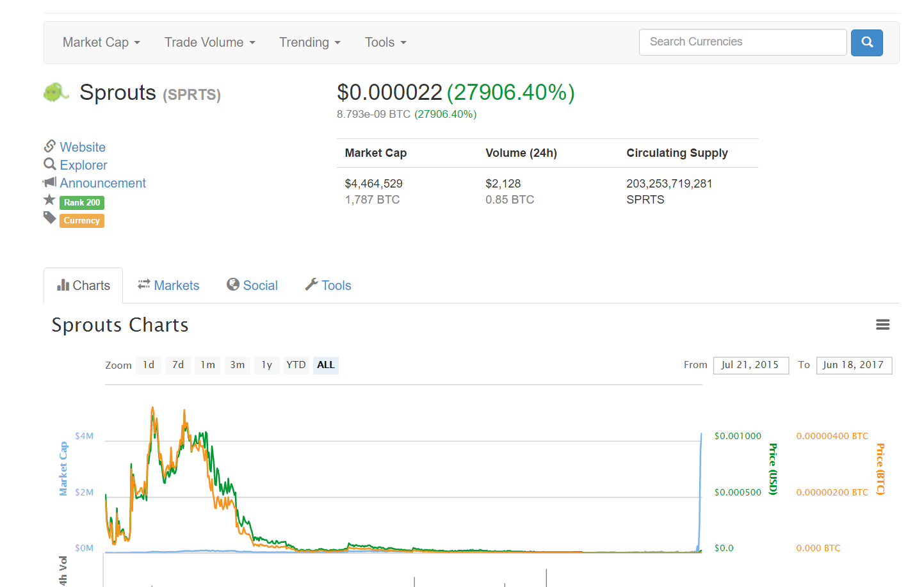
Task: Expand the Trending dropdown
Action: [309, 42]
